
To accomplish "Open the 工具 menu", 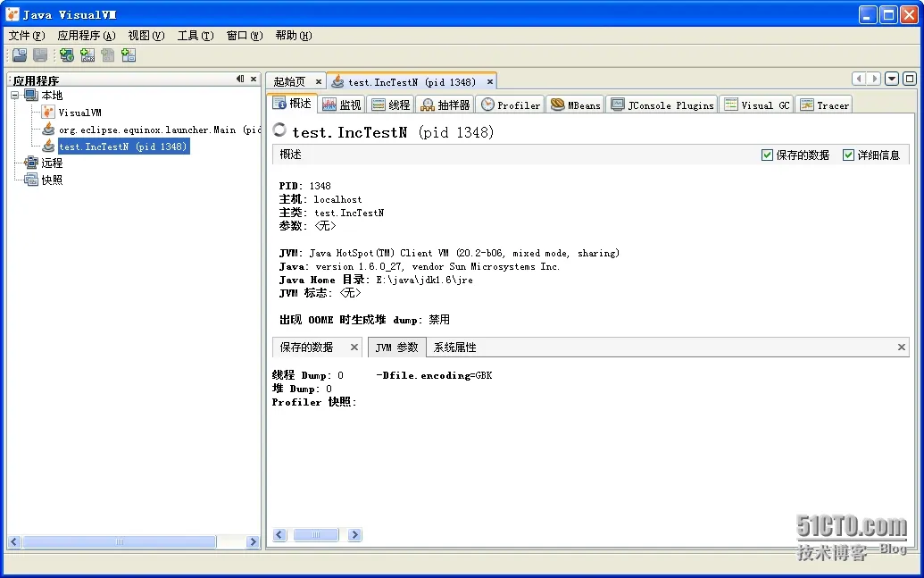I will (195, 36).
